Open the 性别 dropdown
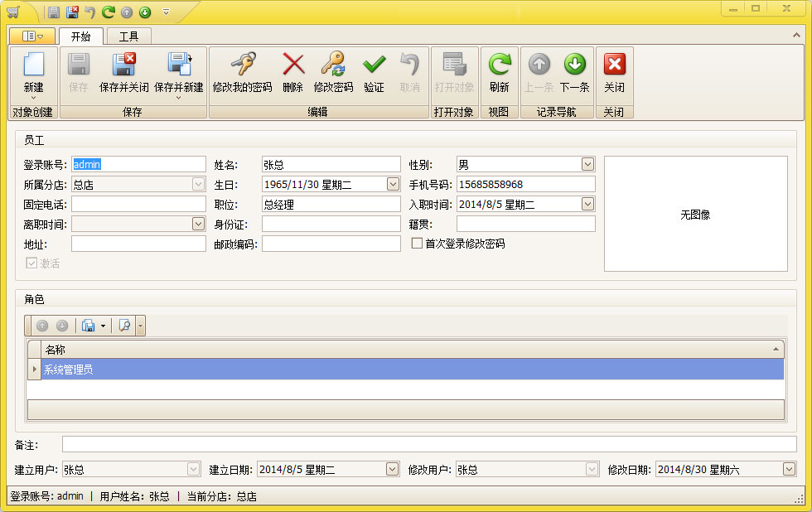 point(587,165)
